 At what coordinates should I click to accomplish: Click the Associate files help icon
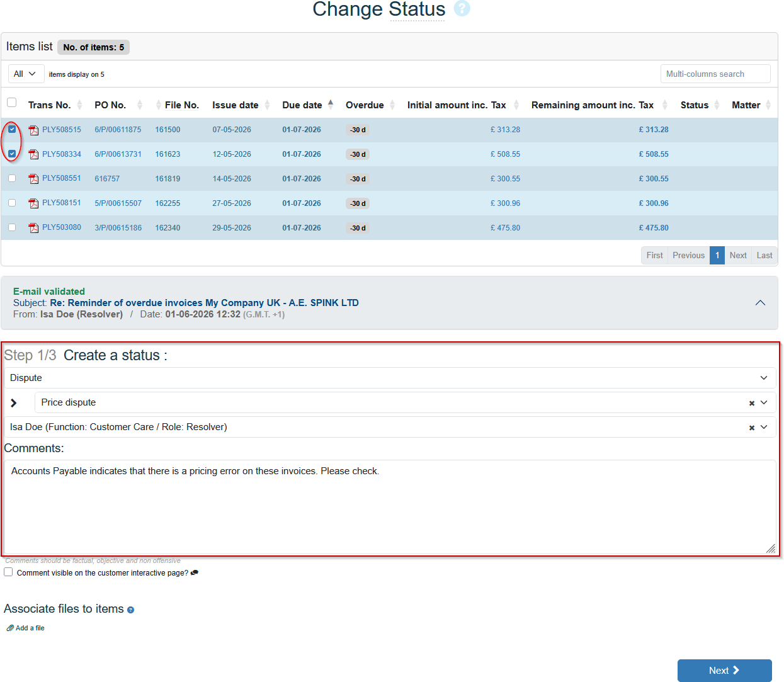pos(130,610)
